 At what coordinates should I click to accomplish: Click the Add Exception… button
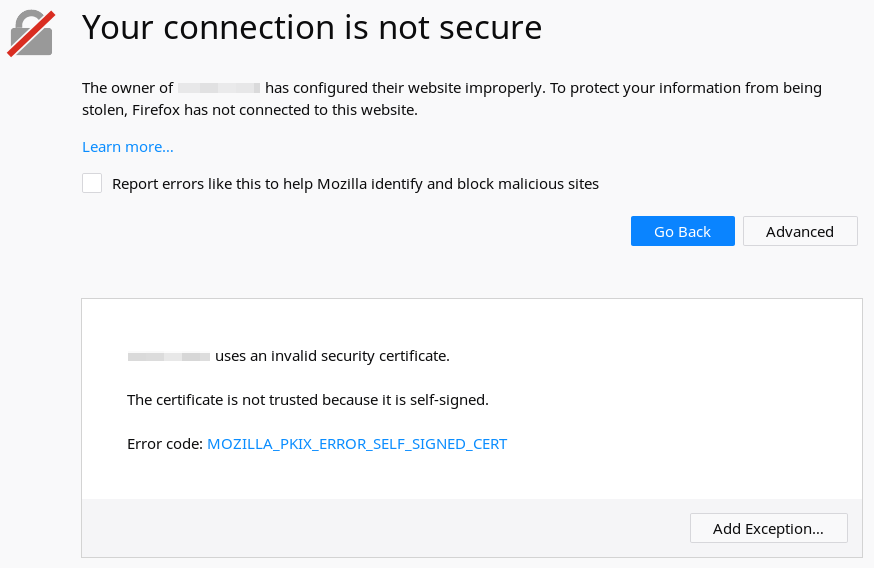pos(768,528)
